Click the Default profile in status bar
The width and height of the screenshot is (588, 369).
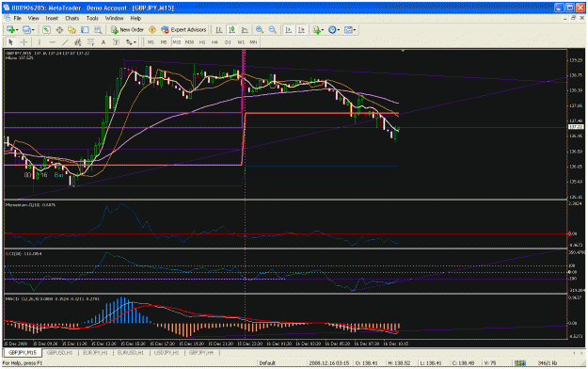point(267,363)
